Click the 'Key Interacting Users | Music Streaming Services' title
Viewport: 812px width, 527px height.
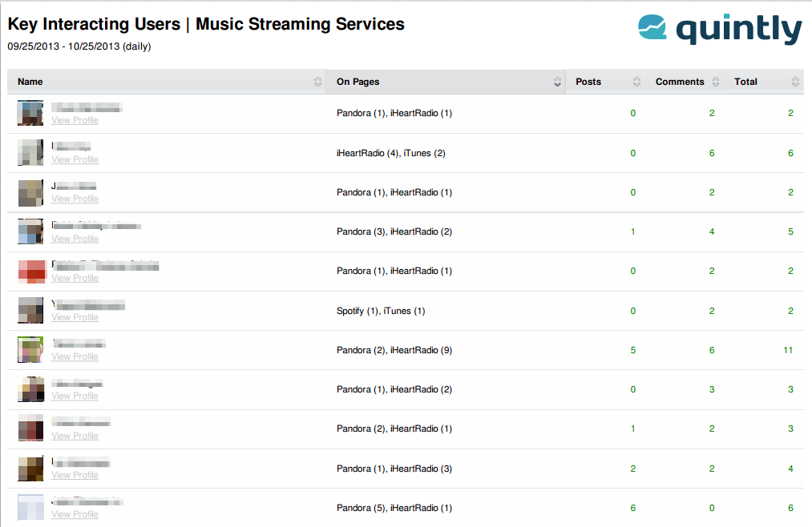(206, 24)
